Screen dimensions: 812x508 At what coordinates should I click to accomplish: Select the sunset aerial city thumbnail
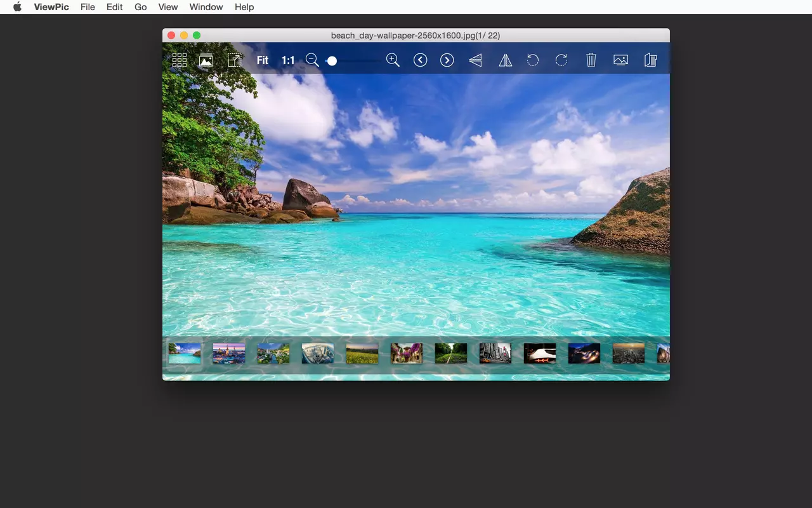coord(629,353)
